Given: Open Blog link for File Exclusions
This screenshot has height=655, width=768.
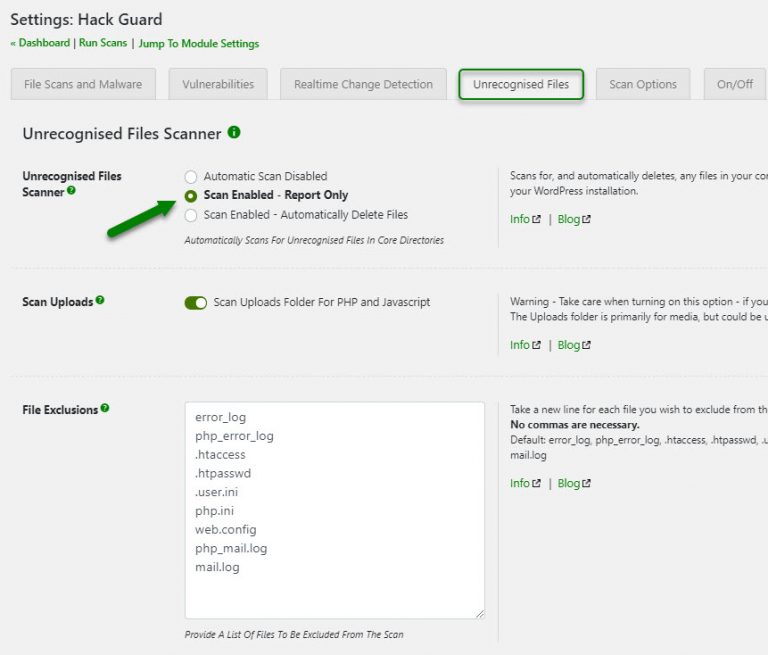Looking at the screenshot, I should tap(574, 483).
